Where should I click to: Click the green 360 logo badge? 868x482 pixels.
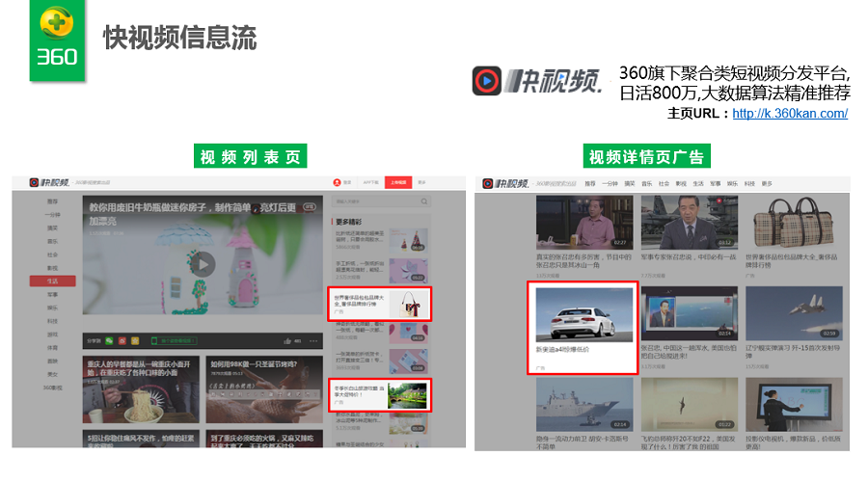coord(57,40)
